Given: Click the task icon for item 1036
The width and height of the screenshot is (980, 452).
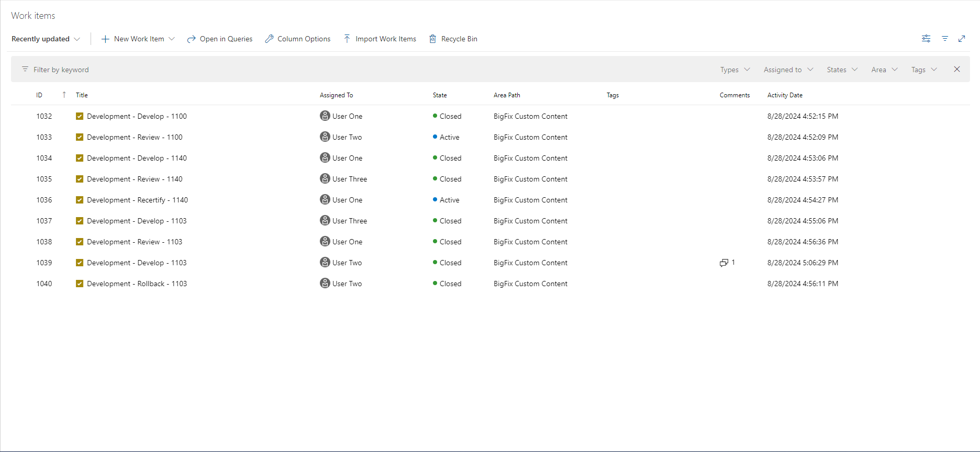Looking at the screenshot, I should [x=80, y=200].
